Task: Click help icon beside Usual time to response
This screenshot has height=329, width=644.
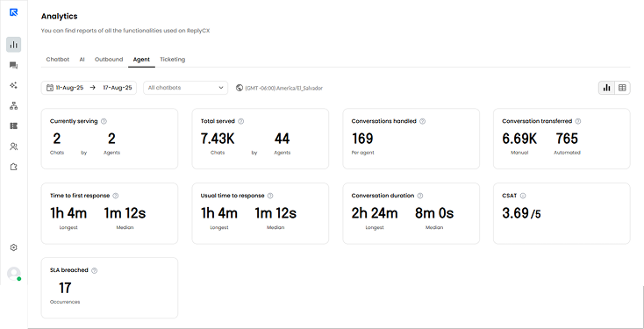Action: coord(270,196)
